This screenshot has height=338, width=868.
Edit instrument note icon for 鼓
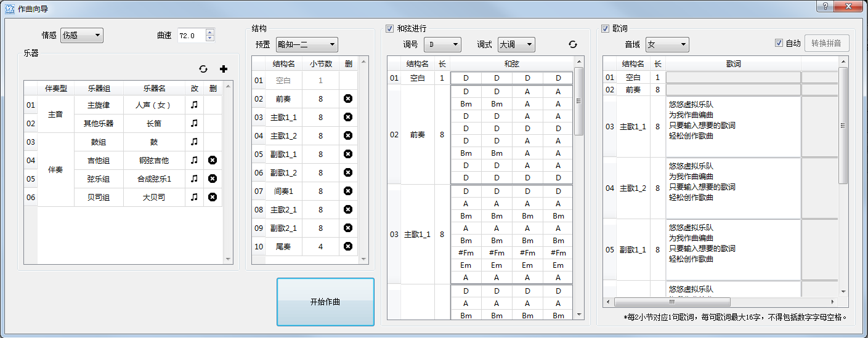click(x=194, y=142)
